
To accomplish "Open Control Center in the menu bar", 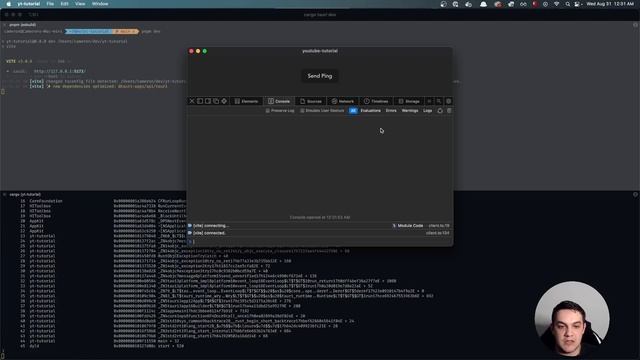I will tap(577, 4).
